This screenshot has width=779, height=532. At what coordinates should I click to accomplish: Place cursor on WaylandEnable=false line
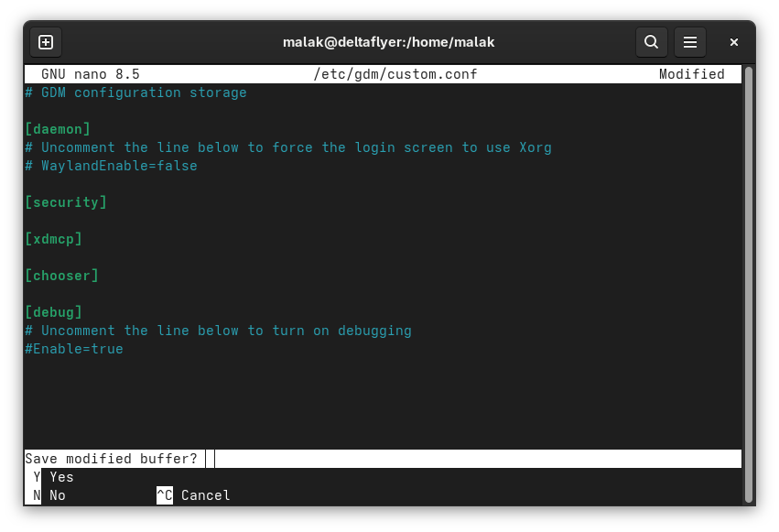[118, 166]
